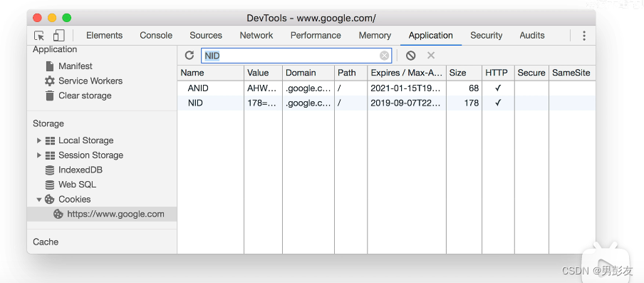644x283 pixels.
Task: Sort by the HTTP column header
Action: (x=498, y=73)
